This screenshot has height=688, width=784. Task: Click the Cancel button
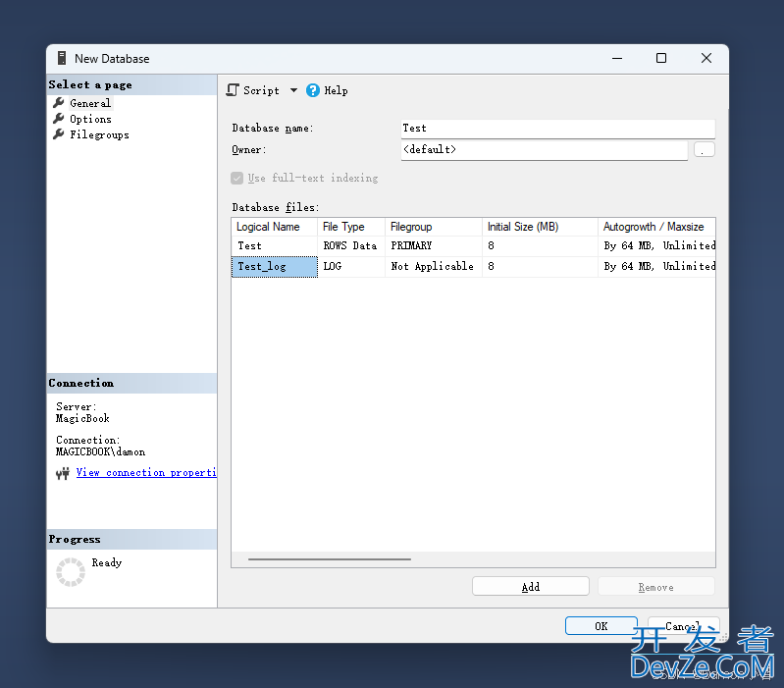[x=684, y=626]
